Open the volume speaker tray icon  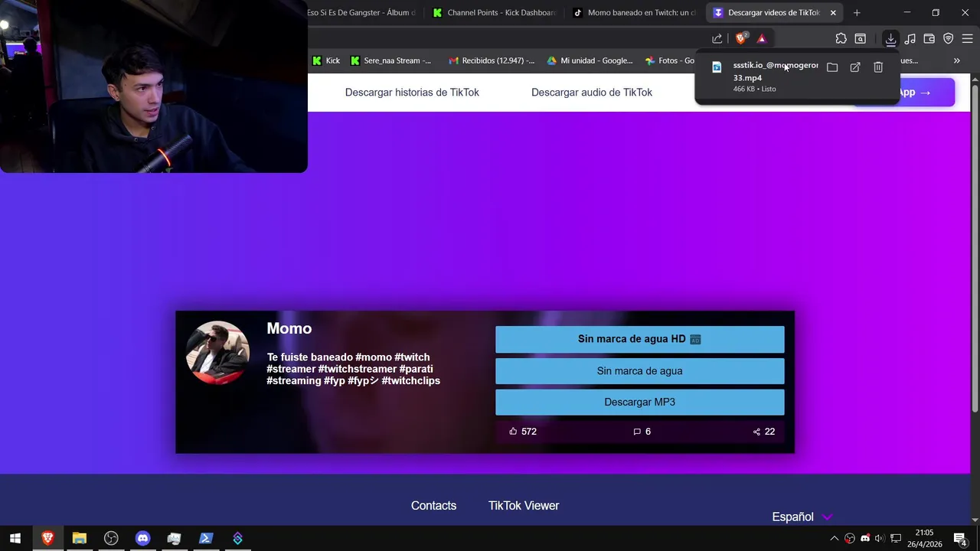(879, 539)
